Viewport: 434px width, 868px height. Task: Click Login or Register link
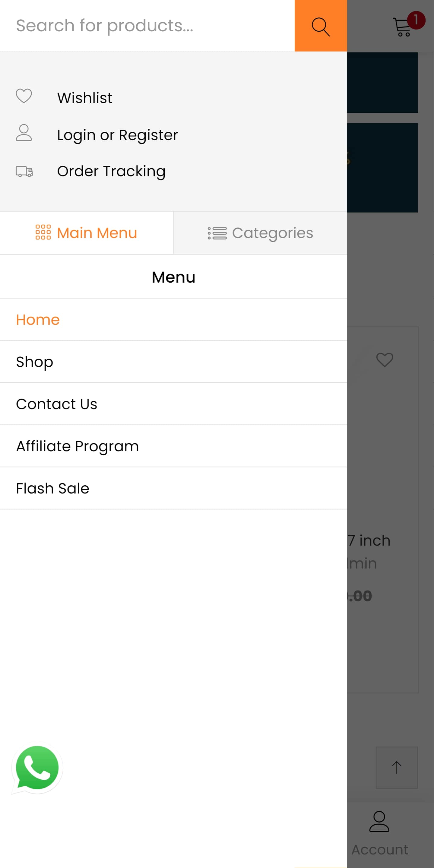(x=117, y=135)
